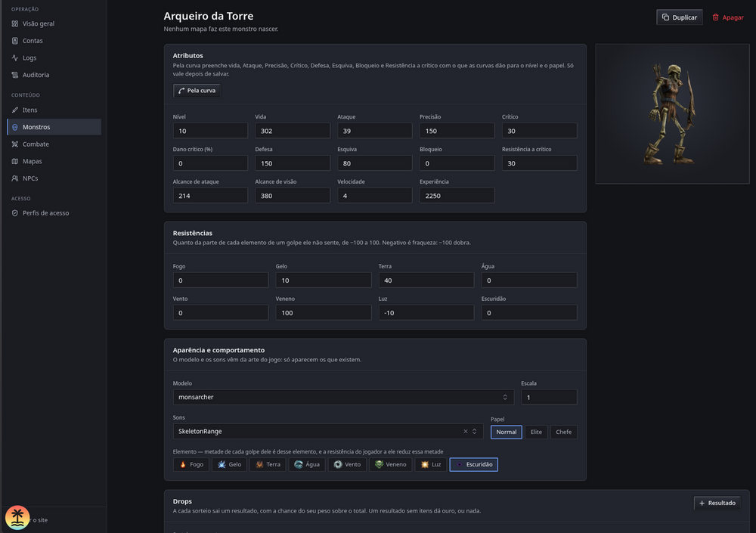Open the Visão geral overview icon
The height and width of the screenshot is (533, 756).
click(15, 23)
